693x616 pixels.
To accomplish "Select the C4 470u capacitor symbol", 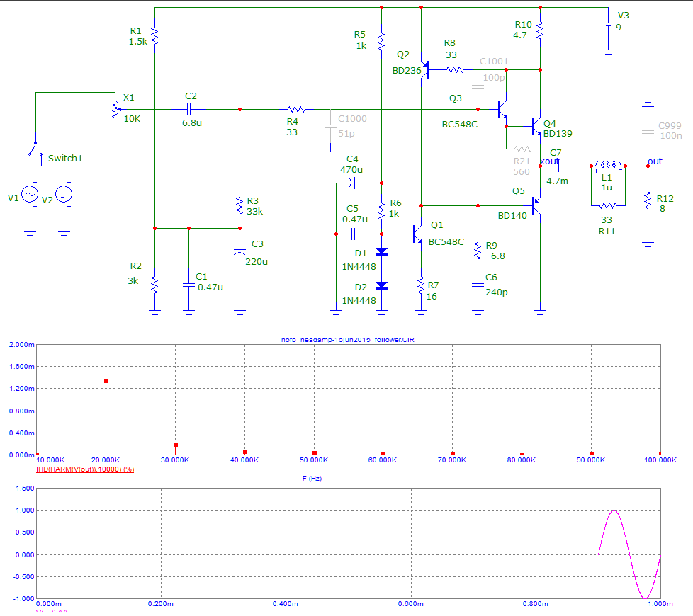I will [x=352, y=183].
